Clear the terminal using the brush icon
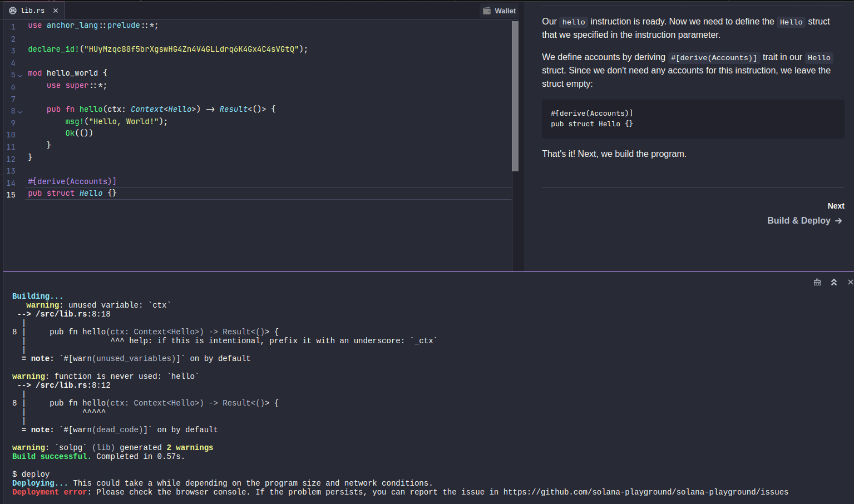This screenshot has width=854, height=504. click(x=817, y=282)
